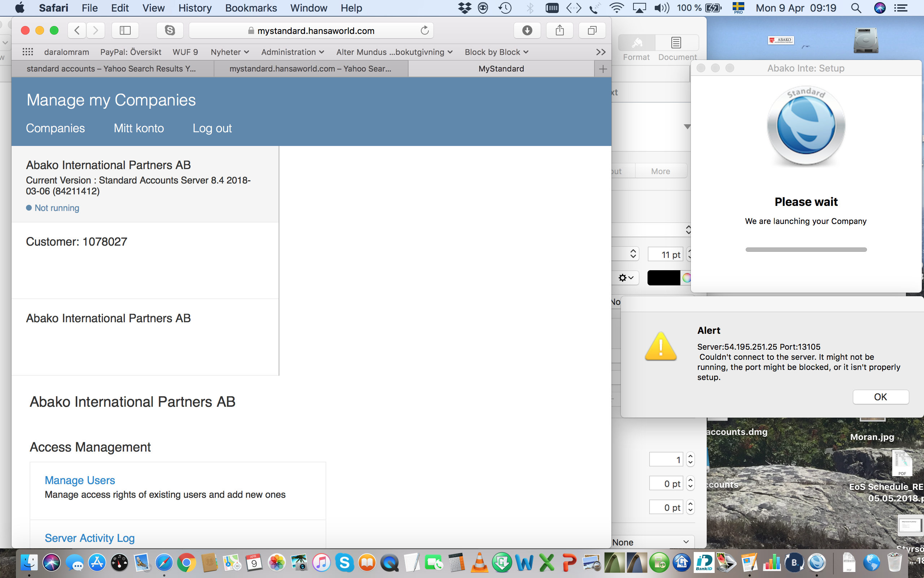Open the Server Activity Log link
The image size is (924, 578).
tap(90, 538)
